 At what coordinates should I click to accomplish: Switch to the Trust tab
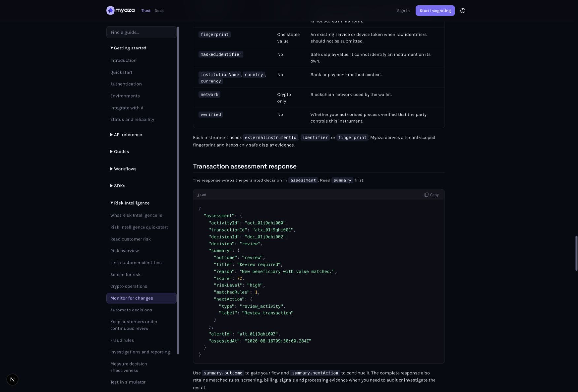pos(146,11)
